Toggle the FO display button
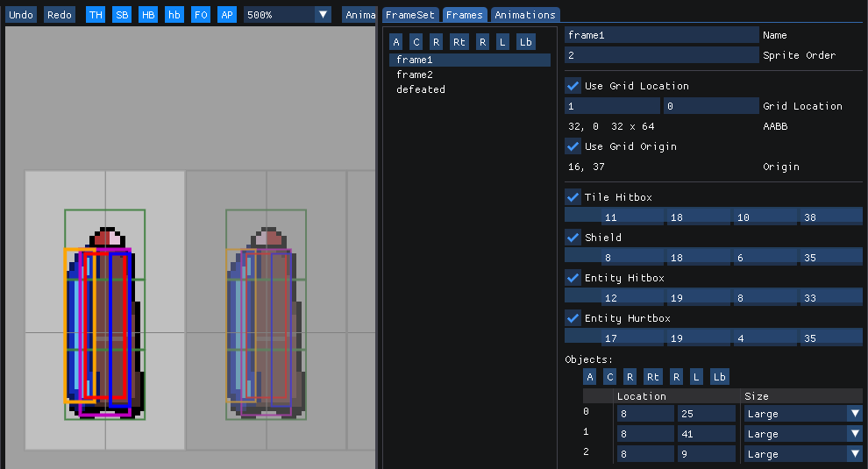 tap(201, 15)
